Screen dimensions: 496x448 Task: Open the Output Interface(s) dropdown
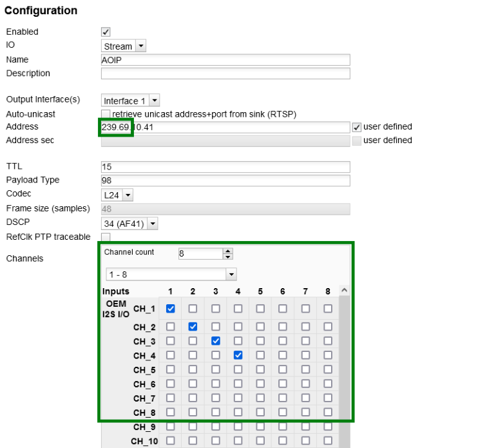130,101
